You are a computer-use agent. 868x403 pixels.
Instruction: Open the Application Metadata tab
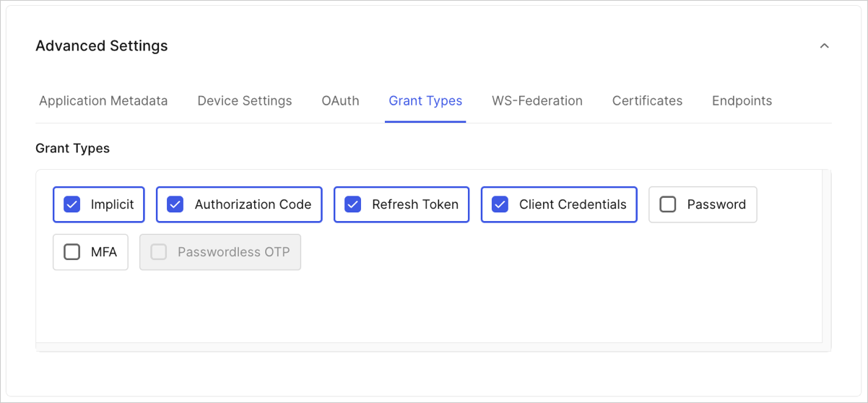point(103,101)
